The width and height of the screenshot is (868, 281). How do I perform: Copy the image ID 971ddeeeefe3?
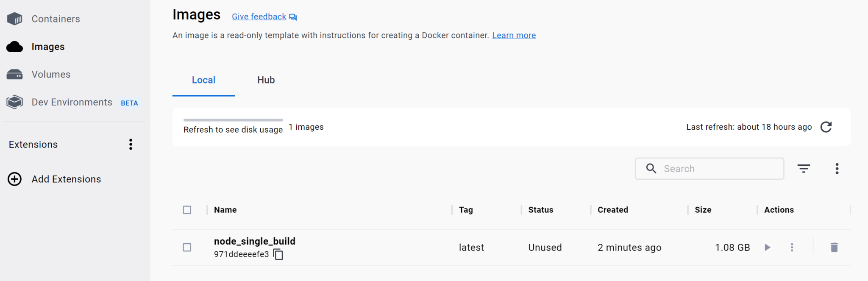pos(278,254)
